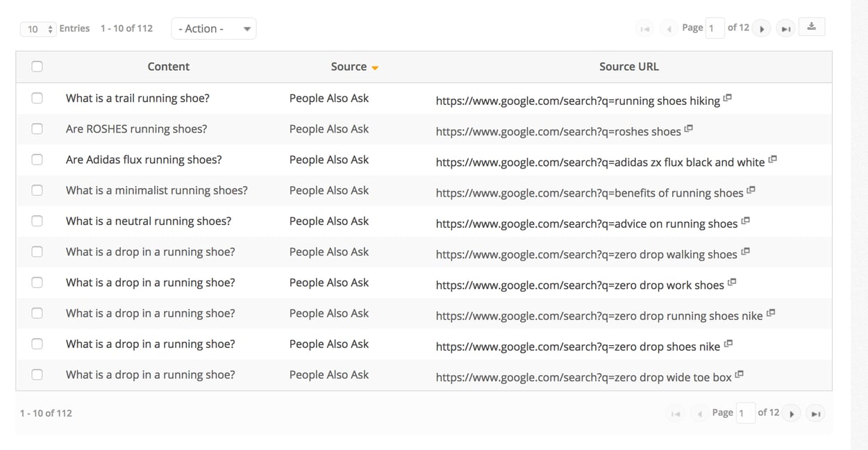Go to previous page using top pager
Screen dimensions: 868x450
pyautogui.click(x=669, y=28)
